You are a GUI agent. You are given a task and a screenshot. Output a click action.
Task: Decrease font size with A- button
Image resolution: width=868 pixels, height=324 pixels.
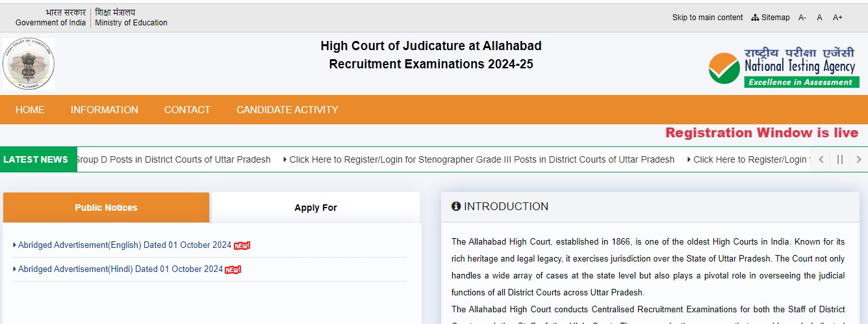click(802, 18)
